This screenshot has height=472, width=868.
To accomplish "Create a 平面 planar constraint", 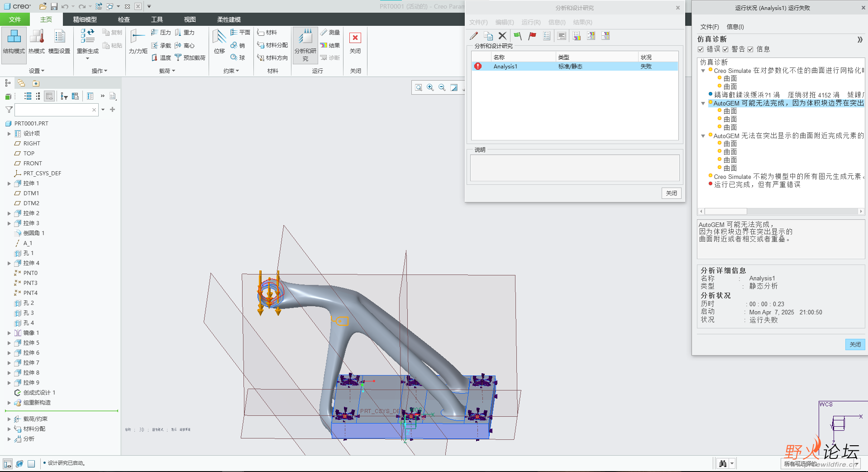I will (x=240, y=32).
